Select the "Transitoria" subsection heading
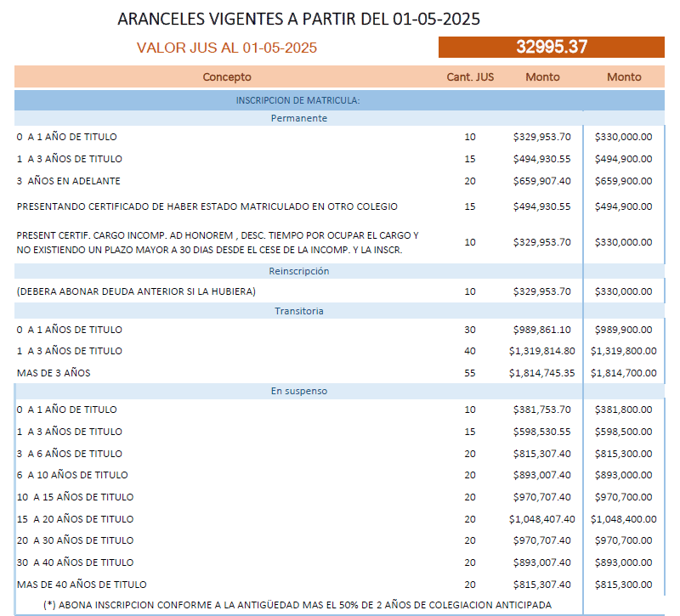The width and height of the screenshot is (680, 616). tap(299, 311)
